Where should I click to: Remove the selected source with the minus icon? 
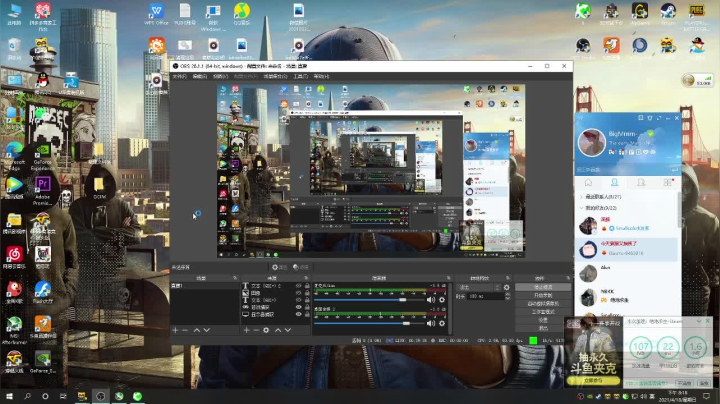point(256,330)
